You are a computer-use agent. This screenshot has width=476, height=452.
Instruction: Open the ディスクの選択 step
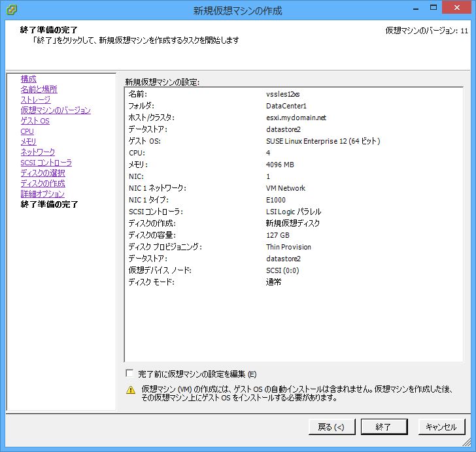42,173
